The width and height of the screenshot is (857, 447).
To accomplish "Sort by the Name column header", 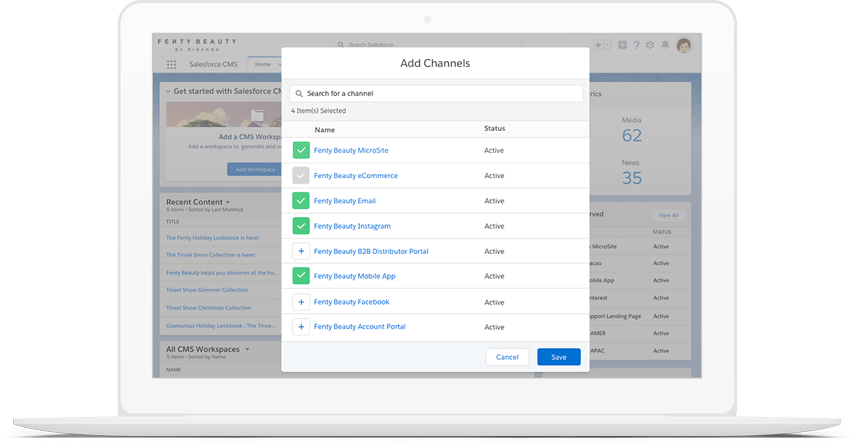I will click(325, 130).
